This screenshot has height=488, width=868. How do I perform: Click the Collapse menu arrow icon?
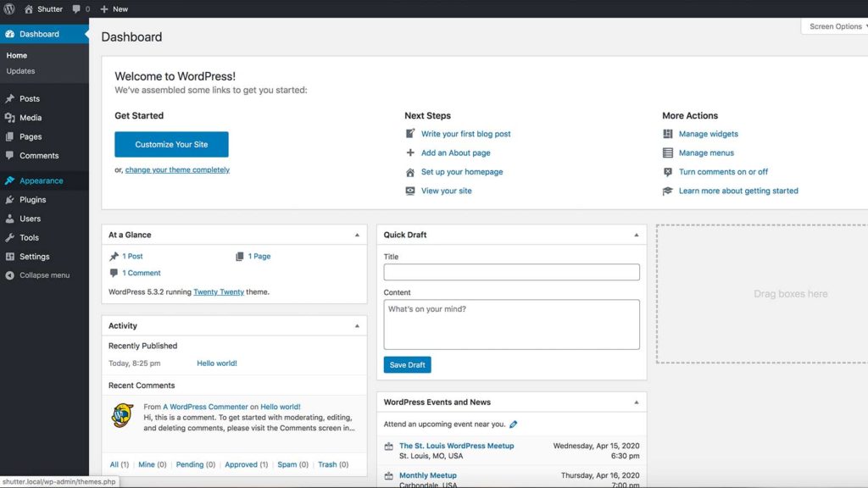10,275
